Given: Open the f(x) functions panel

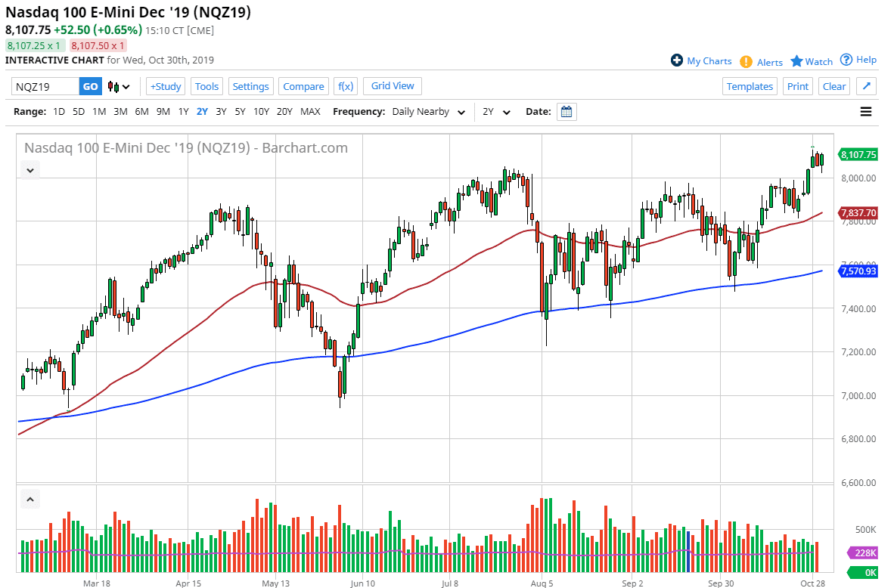Looking at the screenshot, I should point(345,86).
